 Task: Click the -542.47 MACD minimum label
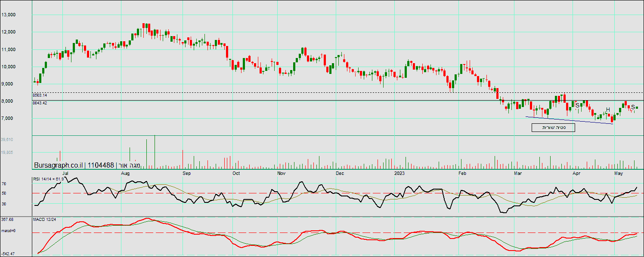tap(7, 254)
